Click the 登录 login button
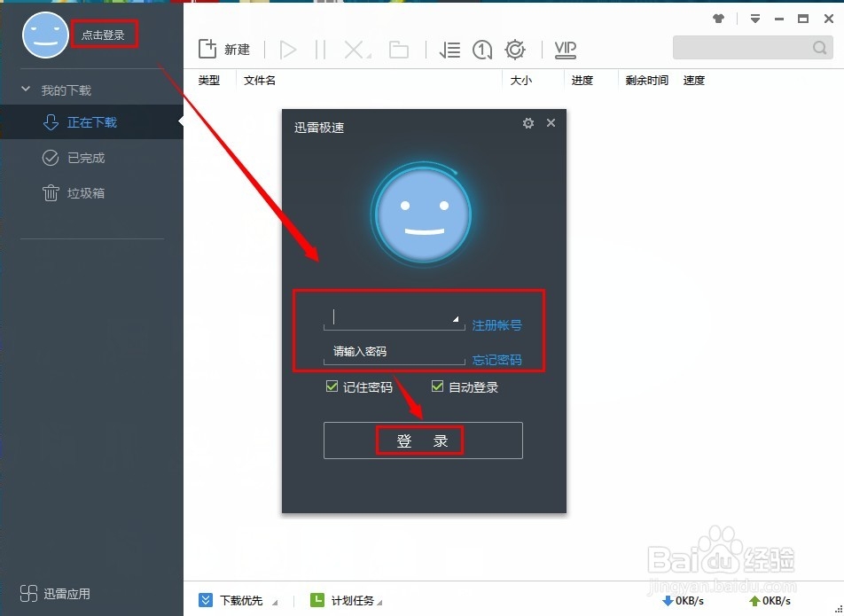The width and height of the screenshot is (844, 616). (x=423, y=441)
